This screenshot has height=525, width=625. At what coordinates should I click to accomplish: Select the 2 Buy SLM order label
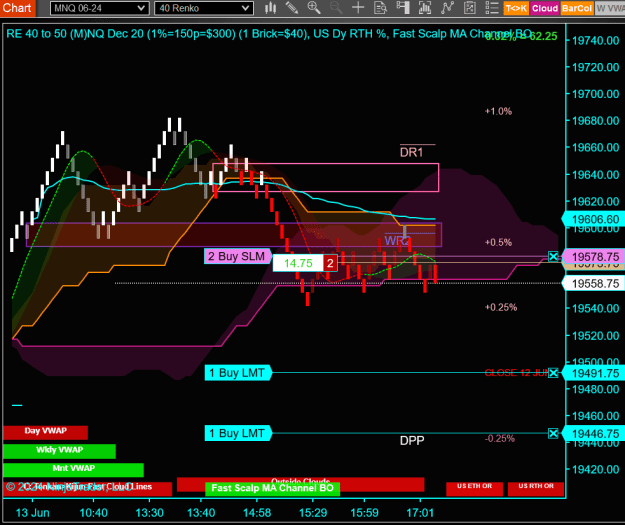pyautogui.click(x=238, y=256)
